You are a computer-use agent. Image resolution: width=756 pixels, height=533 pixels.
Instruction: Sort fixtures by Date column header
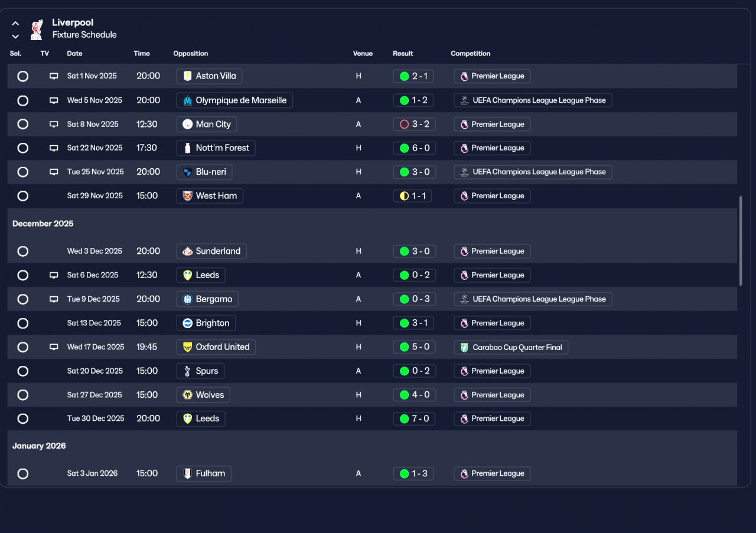point(74,54)
